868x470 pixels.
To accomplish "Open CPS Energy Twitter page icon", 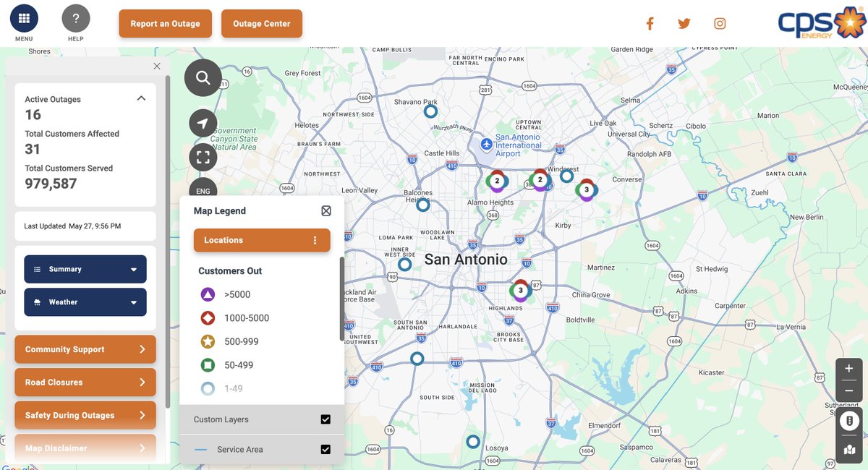I will [x=684, y=24].
